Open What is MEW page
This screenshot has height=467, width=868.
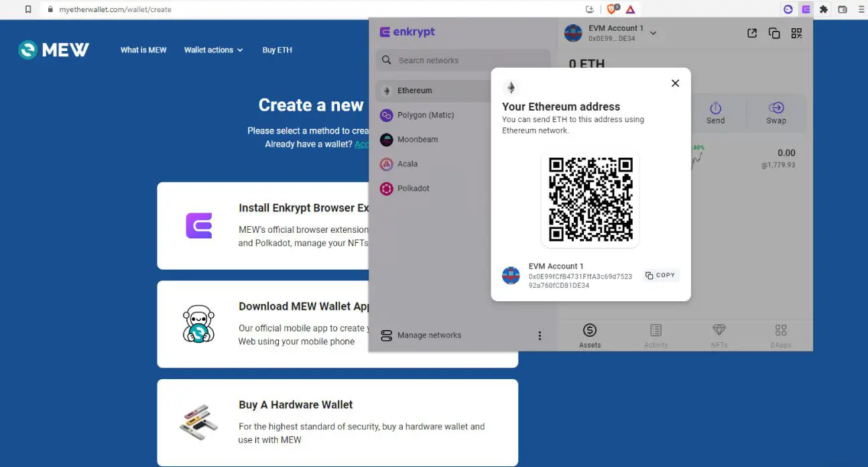(x=143, y=50)
